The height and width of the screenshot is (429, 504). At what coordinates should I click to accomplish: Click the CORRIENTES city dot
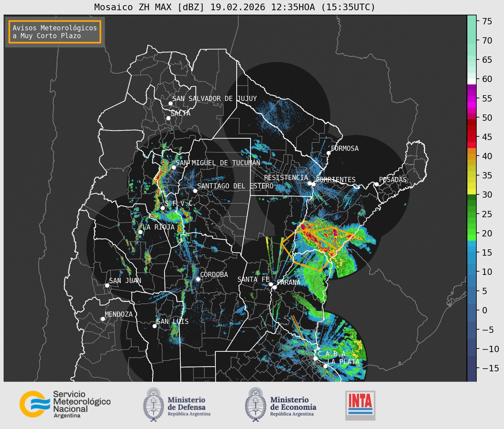313,184
